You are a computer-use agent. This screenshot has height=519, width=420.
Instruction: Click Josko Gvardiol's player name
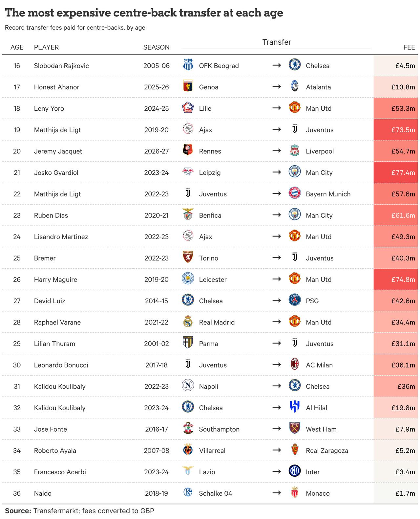point(56,172)
